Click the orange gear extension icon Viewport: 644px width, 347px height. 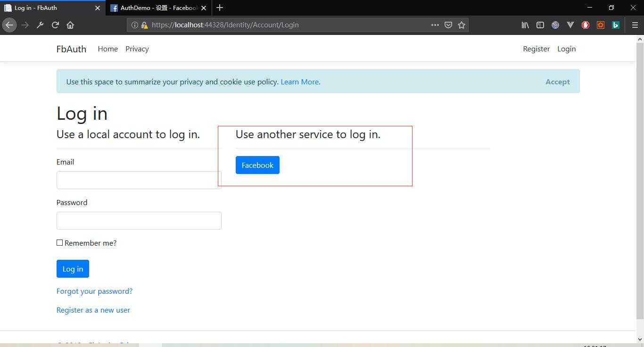pos(601,25)
